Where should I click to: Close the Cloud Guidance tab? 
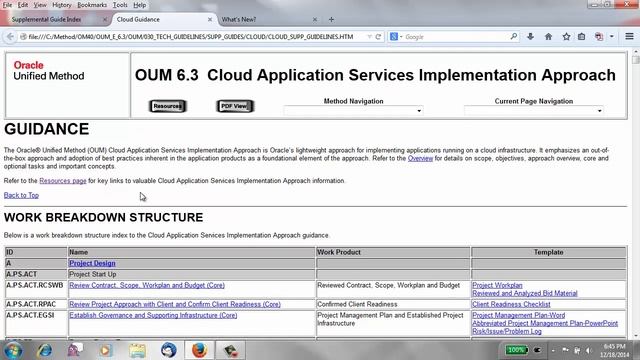point(210,19)
